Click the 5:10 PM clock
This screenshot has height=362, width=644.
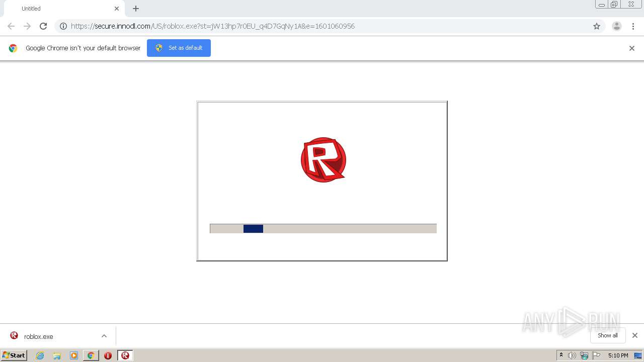[x=618, y=355]
